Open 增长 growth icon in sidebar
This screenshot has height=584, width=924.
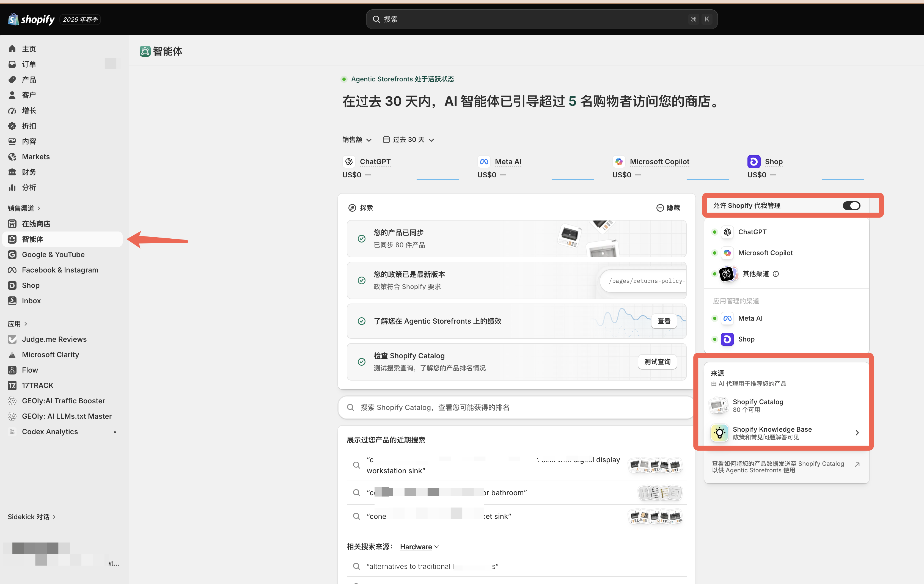click(12, 111)
